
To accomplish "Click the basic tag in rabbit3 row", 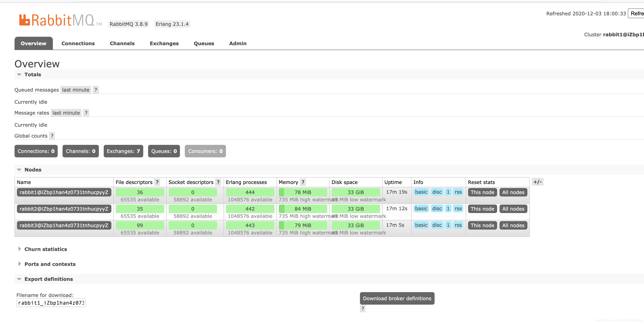I will (x=421, y=225).
